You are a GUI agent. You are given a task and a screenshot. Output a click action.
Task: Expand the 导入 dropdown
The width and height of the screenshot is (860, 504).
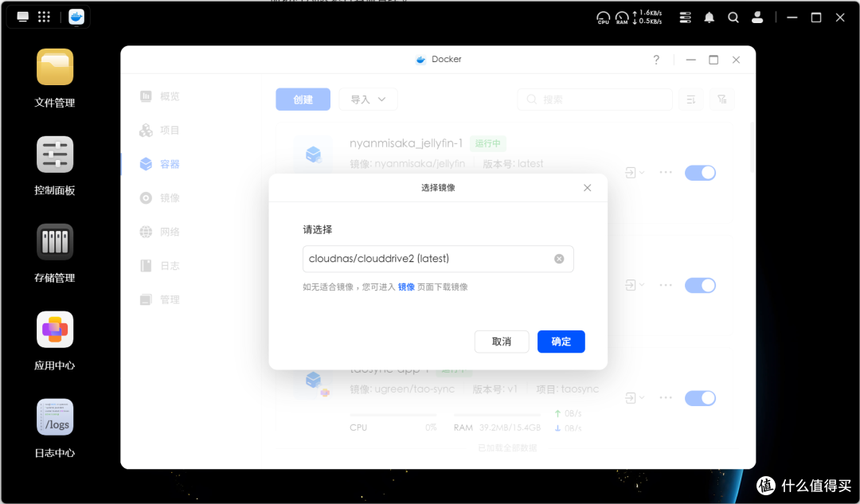(368, 100)
